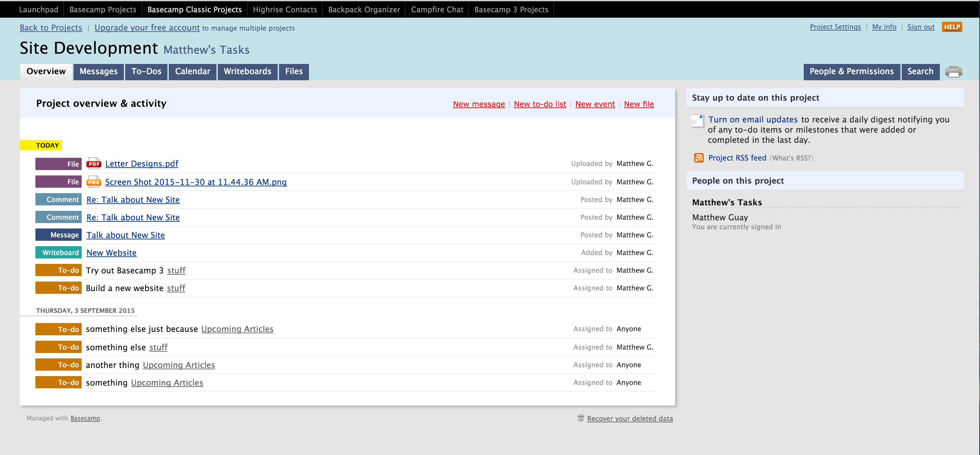Open Highrise Contacts in top bar
The height and width of the screenshot is (455, 980).
pyautogui.click(x=285, y=9)
